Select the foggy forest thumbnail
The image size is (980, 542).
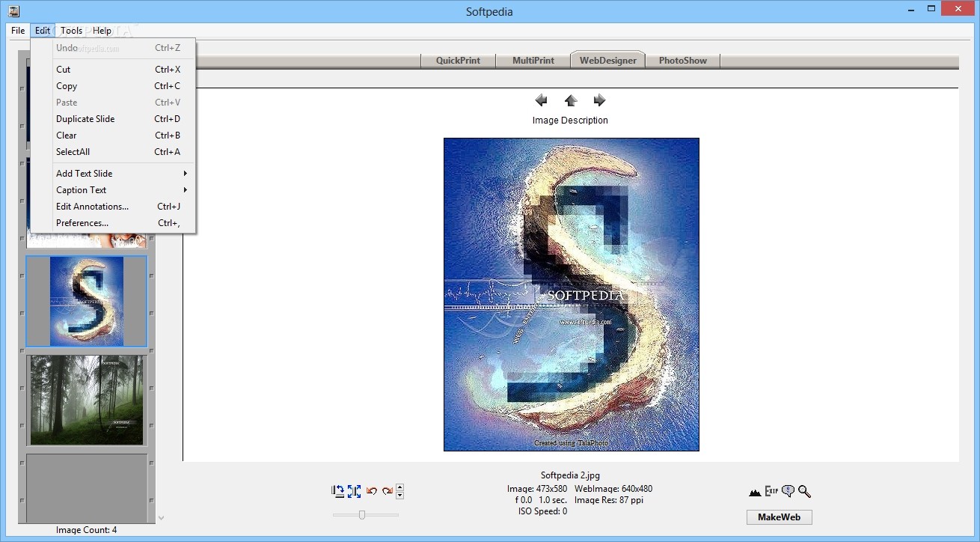tap(87, 400)
